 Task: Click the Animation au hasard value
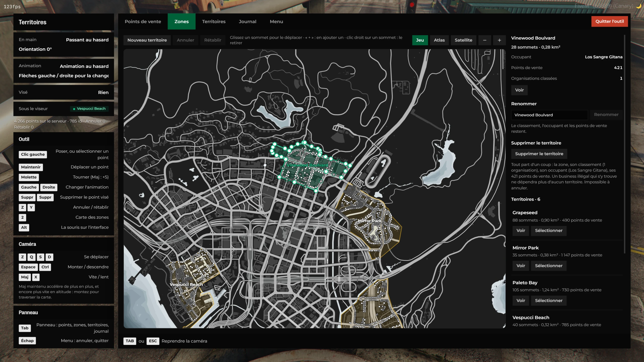[84, 66]
